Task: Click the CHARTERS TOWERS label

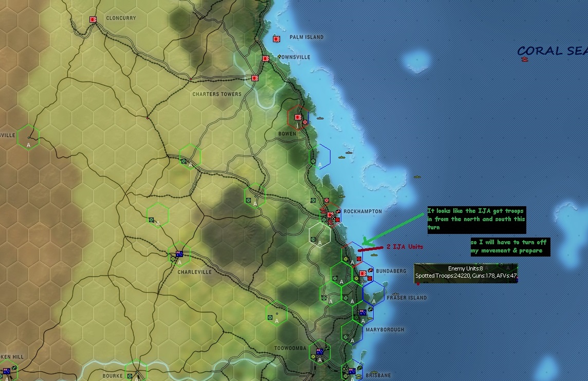Action: 217,94
